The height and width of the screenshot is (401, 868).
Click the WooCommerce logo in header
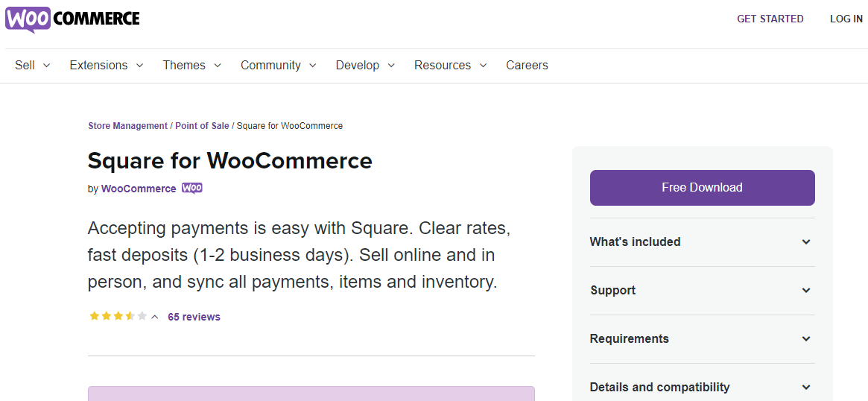[x=72, y=19]
